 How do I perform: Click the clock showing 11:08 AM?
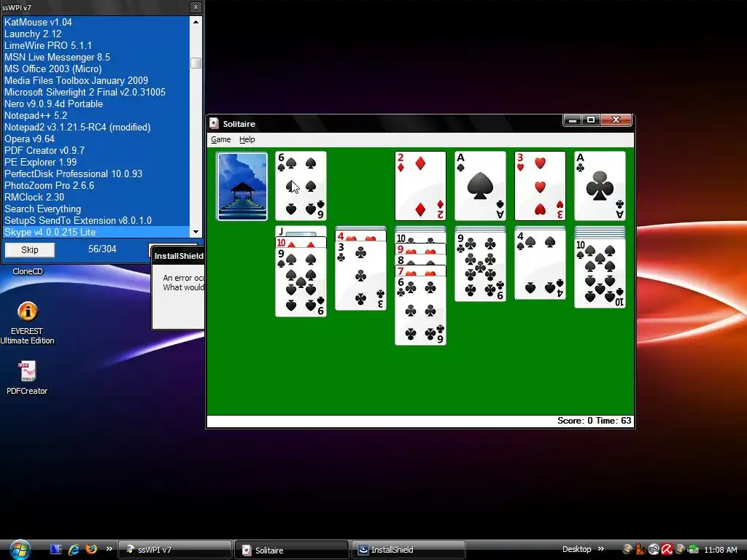click(720, 550)
